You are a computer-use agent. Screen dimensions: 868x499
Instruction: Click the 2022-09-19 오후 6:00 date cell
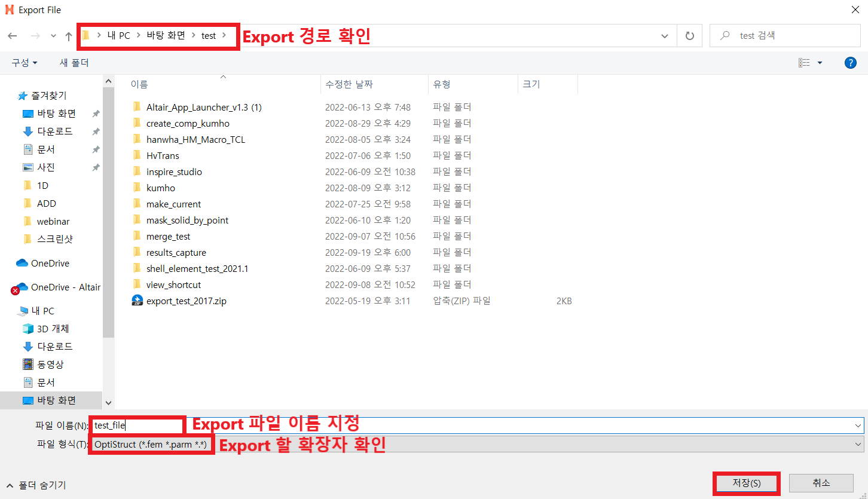[x=368, y=253]
